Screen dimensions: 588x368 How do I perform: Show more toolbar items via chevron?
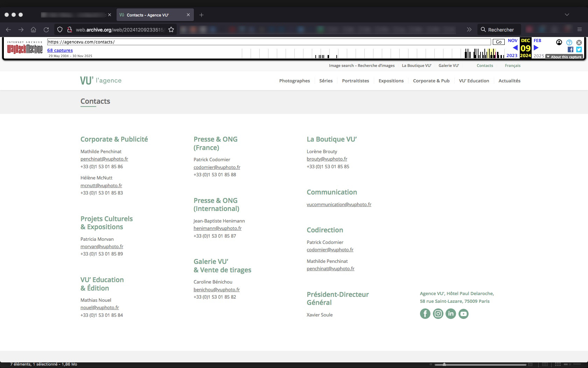pyautogui.click(x=469, y=30)
